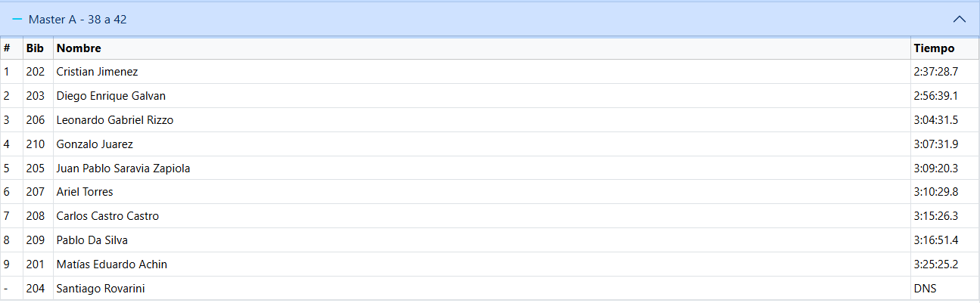
Task: Click the minus icon beside Master A
Action: point(17,20)
